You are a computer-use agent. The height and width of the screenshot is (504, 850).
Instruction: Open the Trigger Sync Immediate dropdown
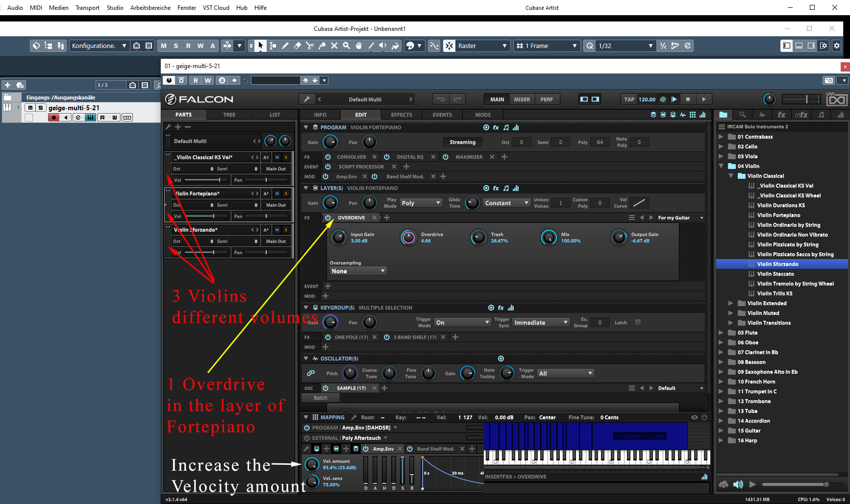tap(541, 322)
